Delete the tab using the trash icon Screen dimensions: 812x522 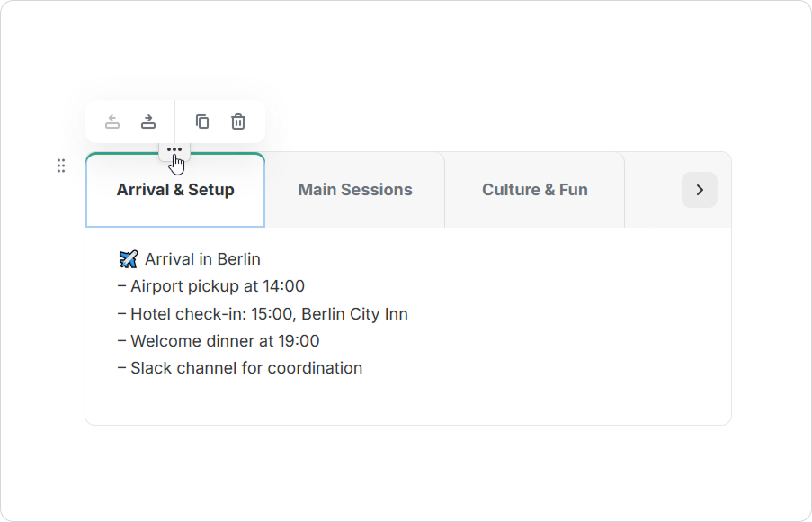238,121
